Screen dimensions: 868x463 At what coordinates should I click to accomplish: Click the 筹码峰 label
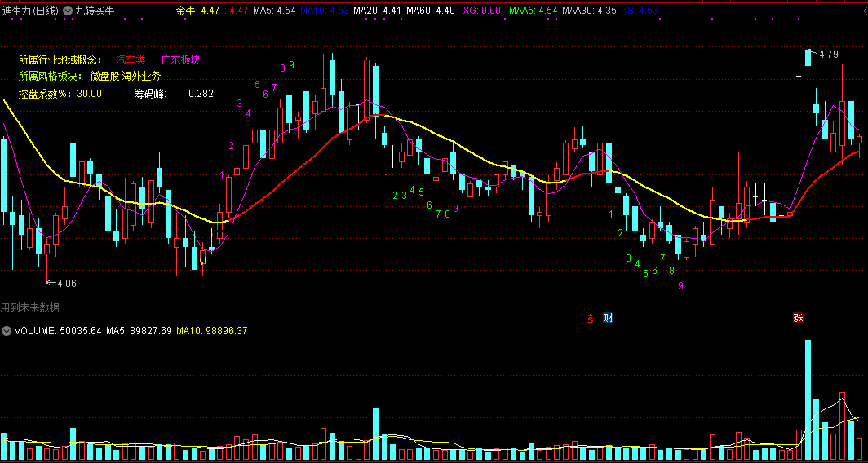pyautogui.click(x=150, y=94)
